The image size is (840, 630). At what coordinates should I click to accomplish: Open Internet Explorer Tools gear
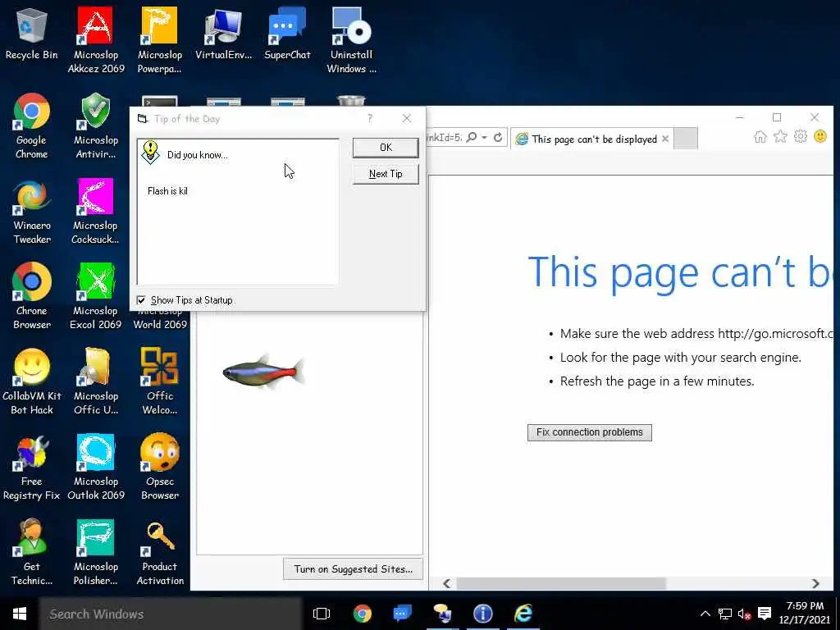click(801, 137)
